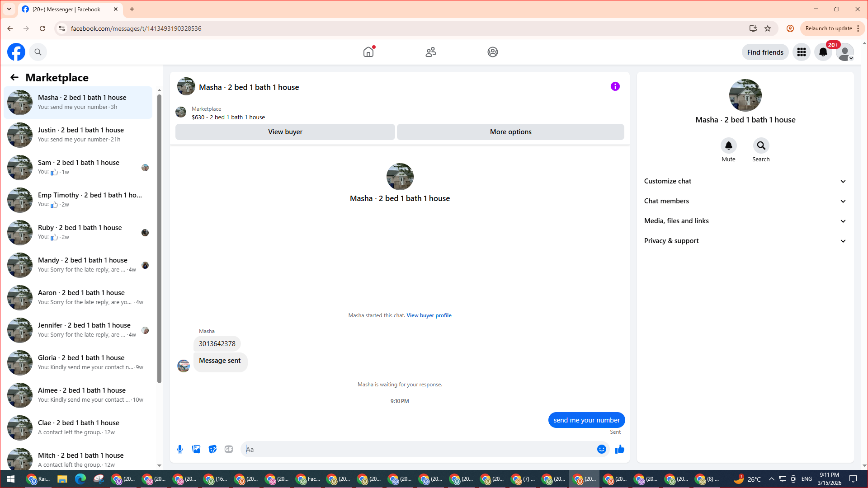
Task: Click the message input field
Action: (x=418, y=449)
